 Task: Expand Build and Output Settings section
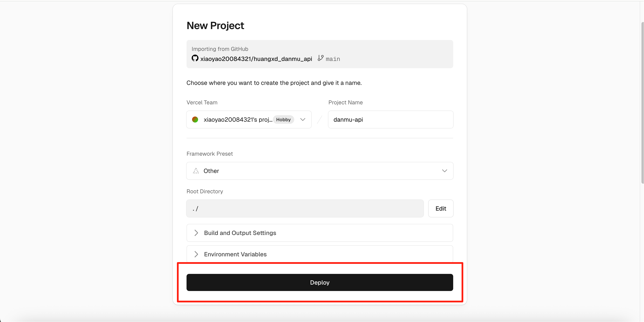coord(320,233)
